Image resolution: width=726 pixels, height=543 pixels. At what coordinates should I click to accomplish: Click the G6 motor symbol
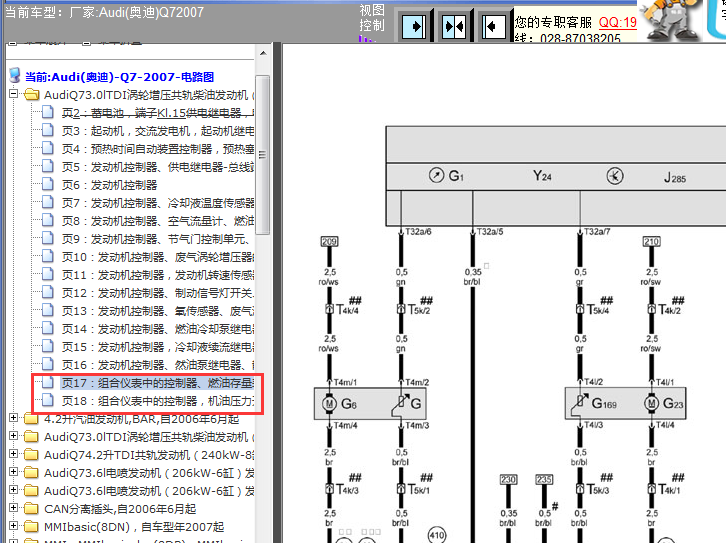click(x=329, y=404)
